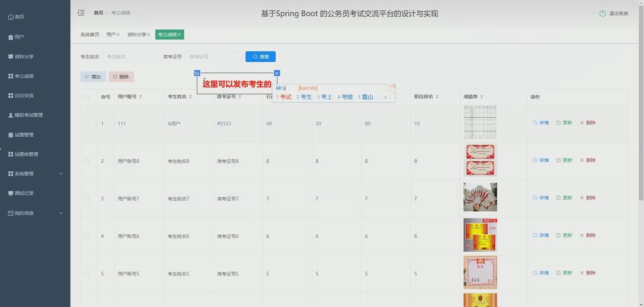Check the select-all checkbox in table header
This screenshot has height=307, width=644.
coord(87,97)
